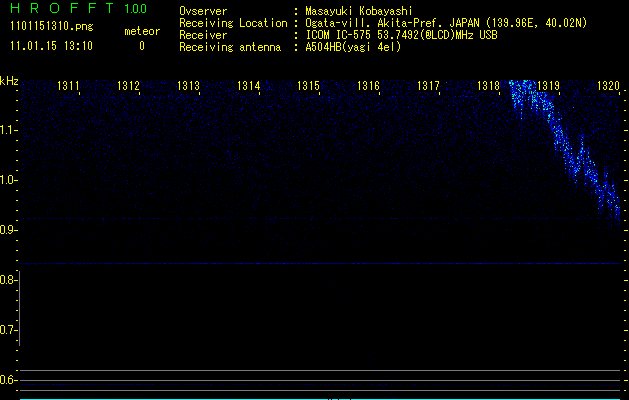The width and height of the screenshot is (629, 400).
Task: Click the 0.9 kHz frequency label
Action: 7,230
